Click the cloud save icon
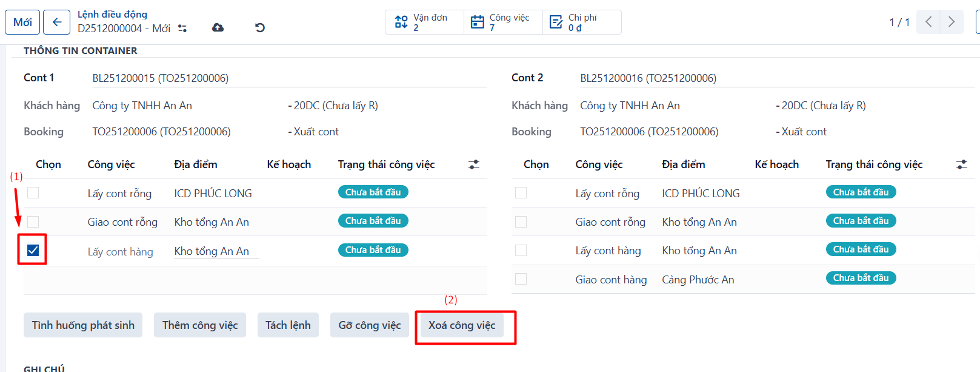980x372 pixels. pos(218,27)
